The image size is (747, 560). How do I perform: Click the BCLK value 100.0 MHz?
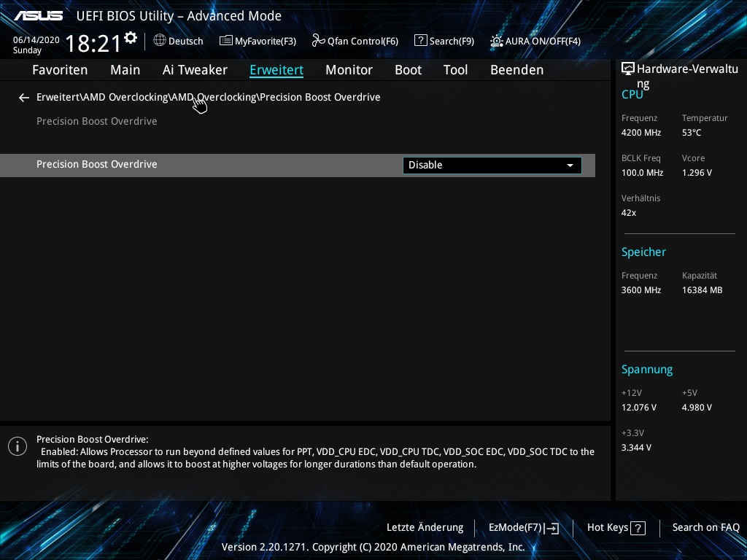[642, 173]
